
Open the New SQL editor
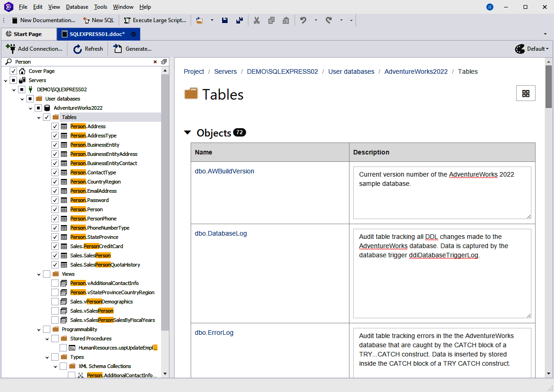pos(98,20)
